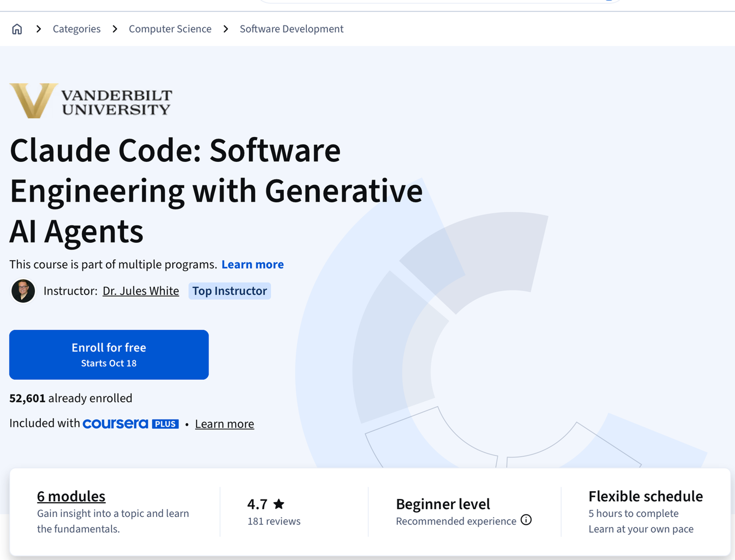Viewport: 735px width, 560px height.
Task: Click the Enroll for free button
Action: pos(109,355)
